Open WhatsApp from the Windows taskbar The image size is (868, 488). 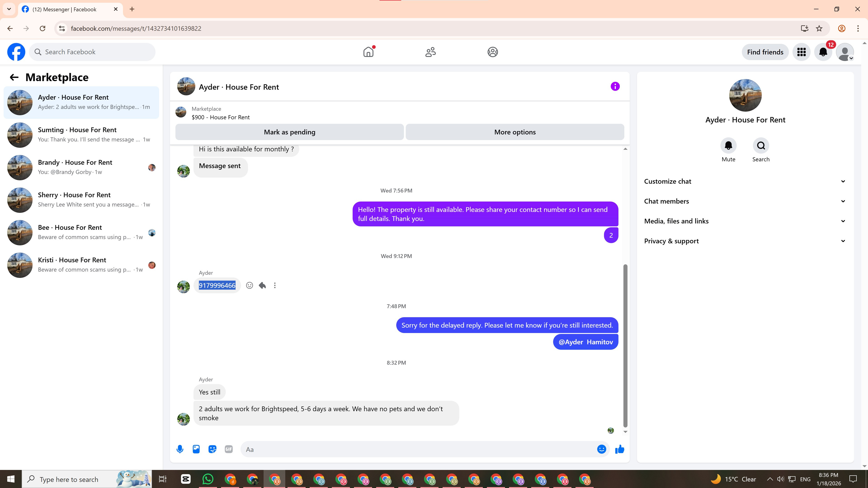(x=208, y=479)
